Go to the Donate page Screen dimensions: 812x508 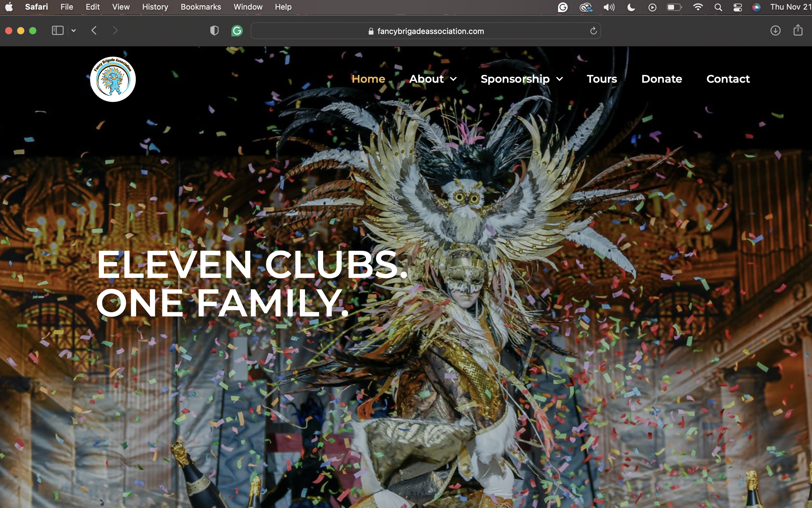tap(661, 79)
